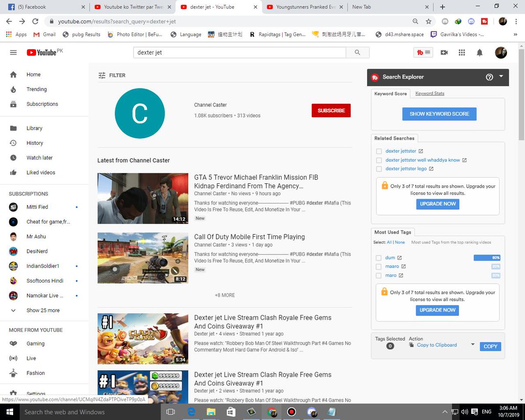
Task: Click UPGRADE NOW under Most Used Tags
Action: [x=437, y=310]
